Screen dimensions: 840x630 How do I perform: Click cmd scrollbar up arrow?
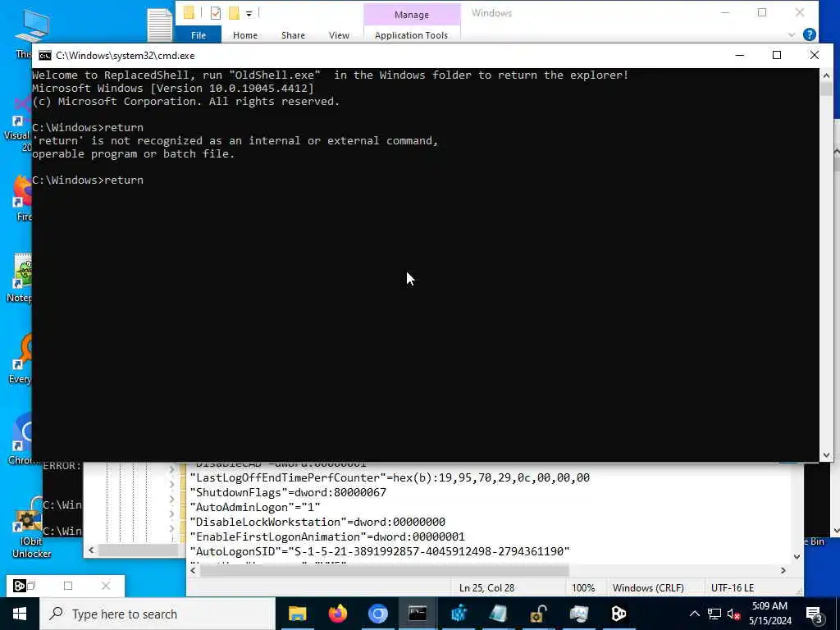(825, 75)
